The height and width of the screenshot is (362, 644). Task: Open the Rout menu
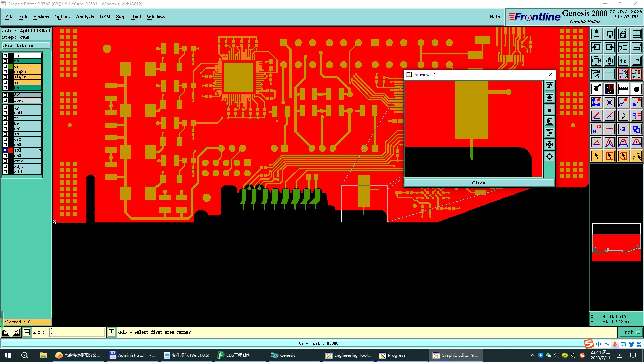tap(136, 17)
